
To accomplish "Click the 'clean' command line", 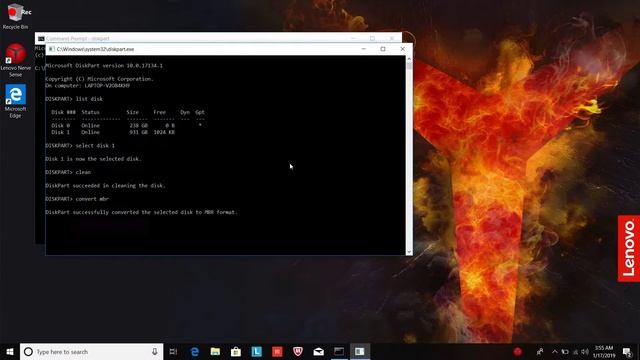I will pos(68,172).
